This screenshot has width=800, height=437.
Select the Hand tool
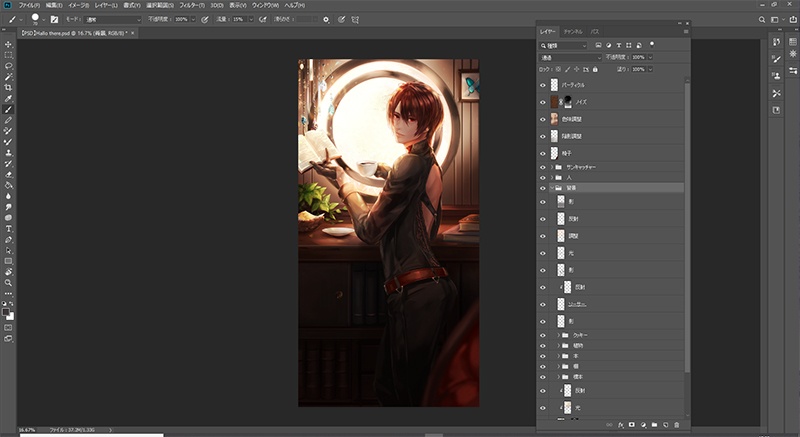8,272
